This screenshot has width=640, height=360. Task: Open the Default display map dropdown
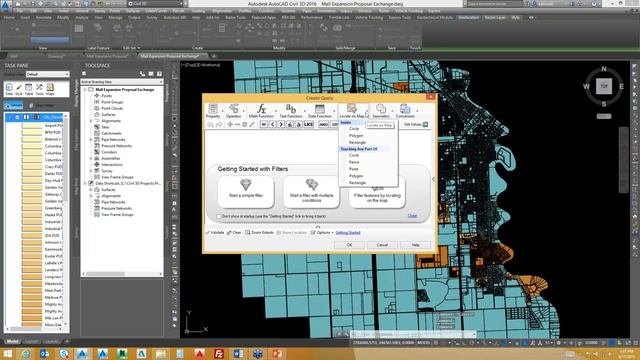click(x=47, y=74)
